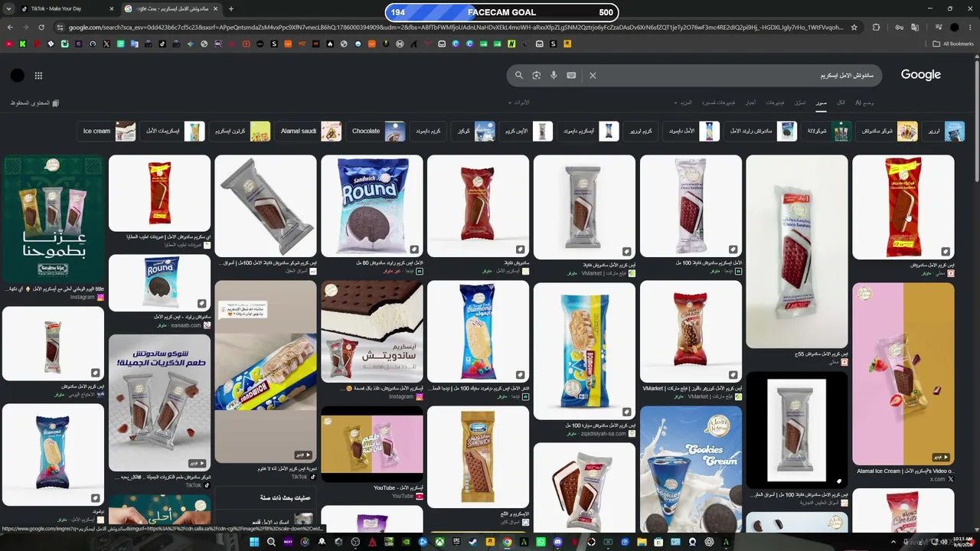Open the blue 'Round' sandwich wrapper image
Viewport: 980px width, 551px height.
click(371, 206)
